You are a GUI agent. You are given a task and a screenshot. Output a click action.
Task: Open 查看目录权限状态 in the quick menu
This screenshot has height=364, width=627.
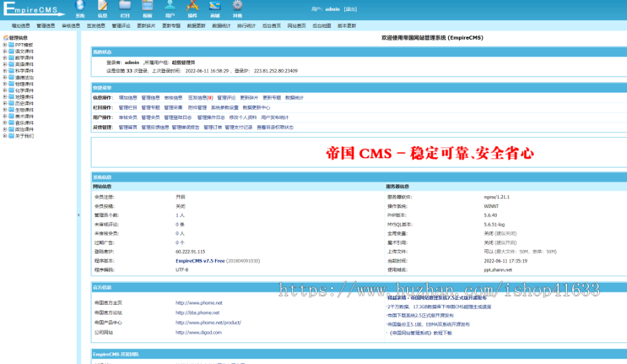(275, 127)
